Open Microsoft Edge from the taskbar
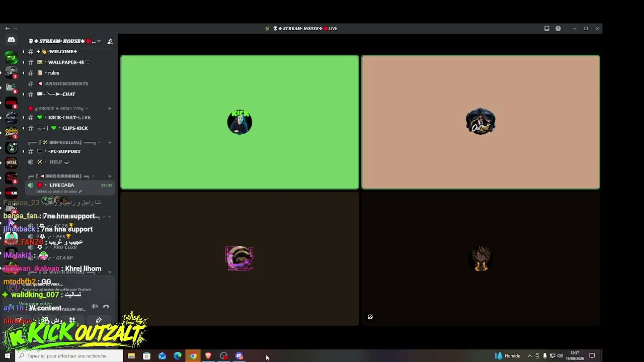The height and width of the screenshot is (362, 644). pyautogui.click(x=178, y=356)
